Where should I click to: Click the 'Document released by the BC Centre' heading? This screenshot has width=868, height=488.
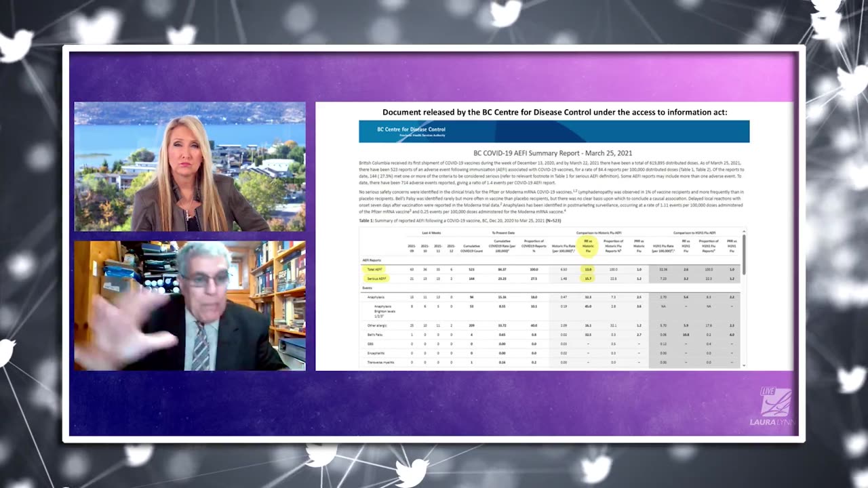coord(555,112)
